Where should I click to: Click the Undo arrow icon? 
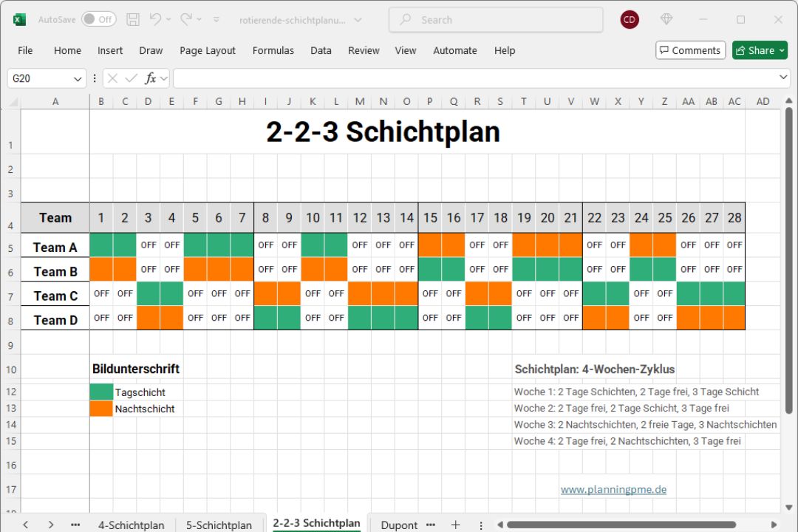pyautogui.click(x=155, y=20)
